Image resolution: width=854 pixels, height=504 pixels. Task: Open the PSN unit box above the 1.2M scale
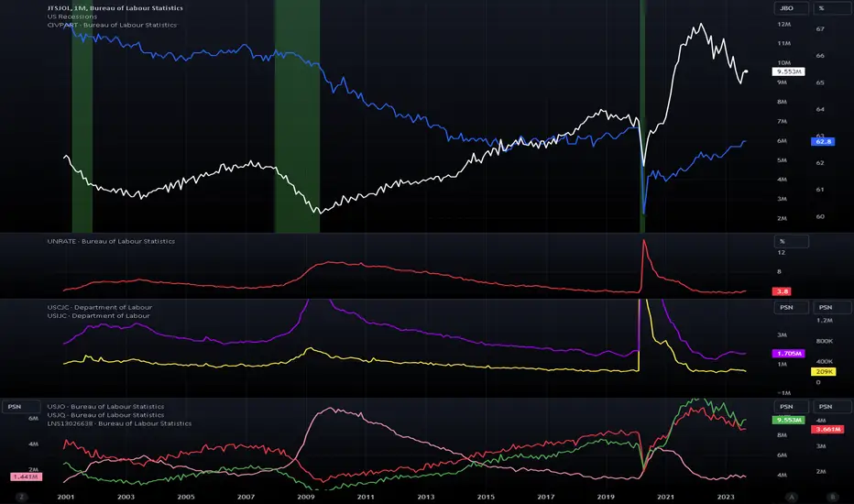pyautogui.click(x=833, y=307)
